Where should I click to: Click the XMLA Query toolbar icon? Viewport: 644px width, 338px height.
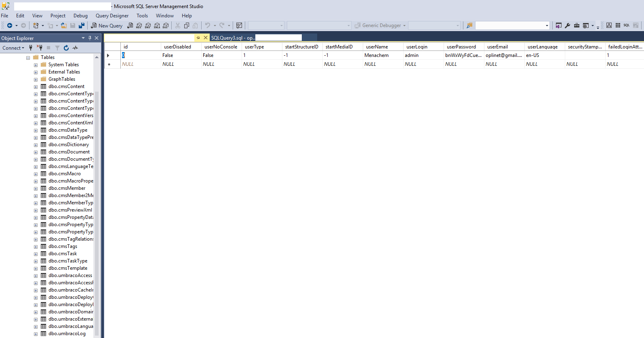pyautogui.click(x=157, y=25)
